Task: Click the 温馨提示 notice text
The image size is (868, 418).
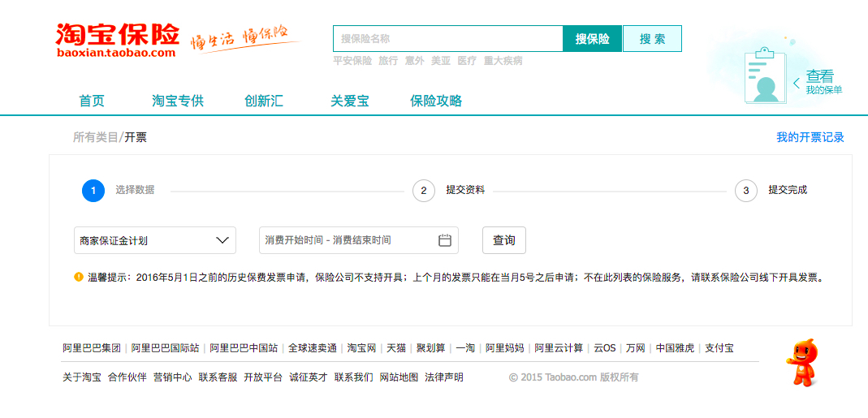Action: pyautogui.click(x=456, y=277)
